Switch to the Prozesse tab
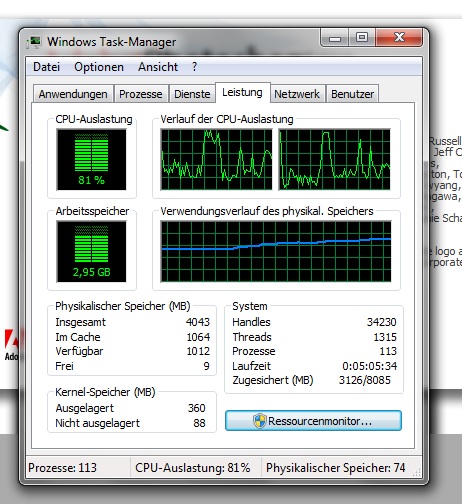This screenshot has width=462, height=504. coord(141,94)
